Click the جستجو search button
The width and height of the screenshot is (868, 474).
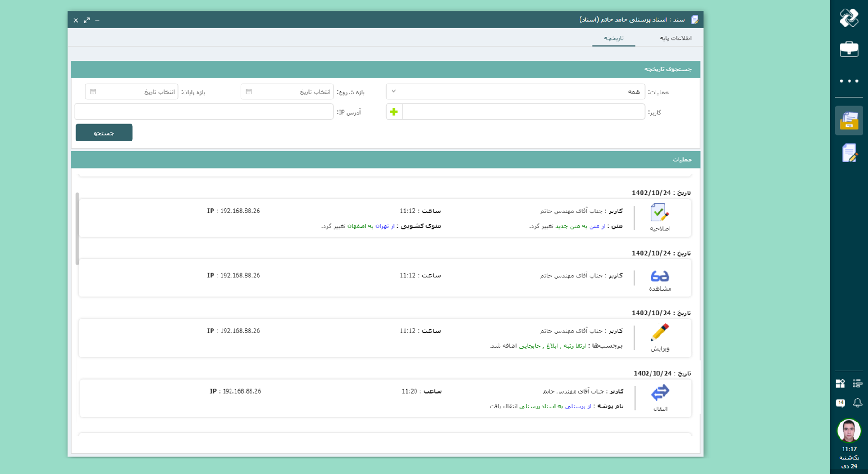click(x=104, y=133)
